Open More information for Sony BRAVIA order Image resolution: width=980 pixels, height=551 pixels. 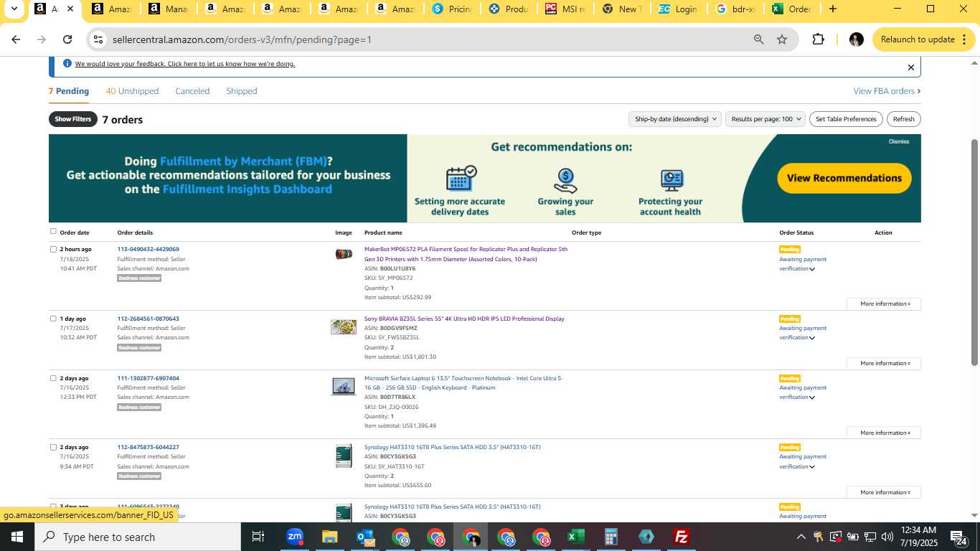tap(884, 363)
